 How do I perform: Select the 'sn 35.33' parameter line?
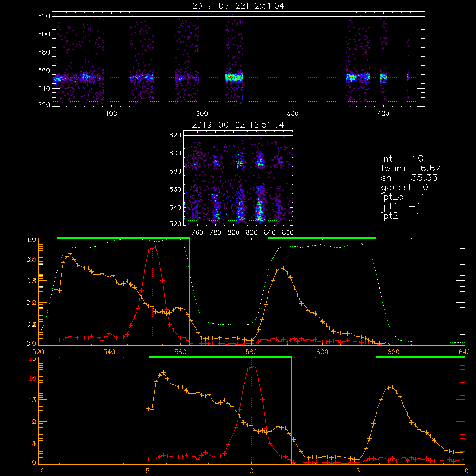(x=409, y=178)
